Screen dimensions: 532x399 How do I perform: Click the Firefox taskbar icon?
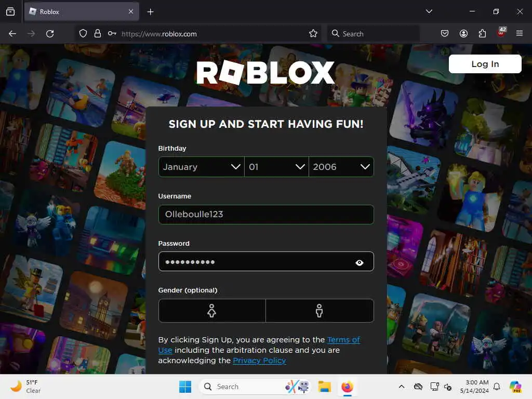[x=347, y=387]
